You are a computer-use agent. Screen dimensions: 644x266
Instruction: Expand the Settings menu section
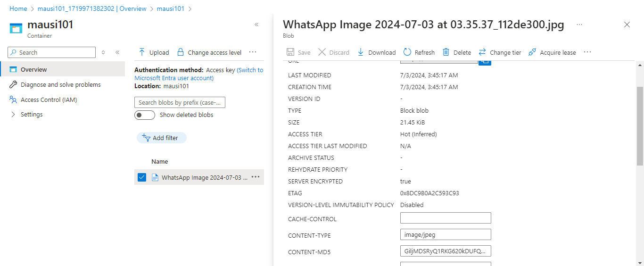click(x=13, y=115)
